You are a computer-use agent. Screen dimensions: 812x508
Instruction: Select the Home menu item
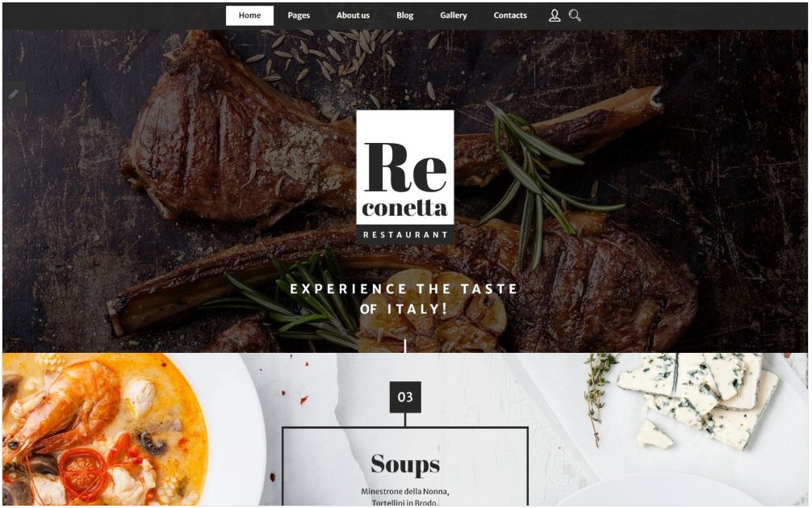tap(249, 15)
